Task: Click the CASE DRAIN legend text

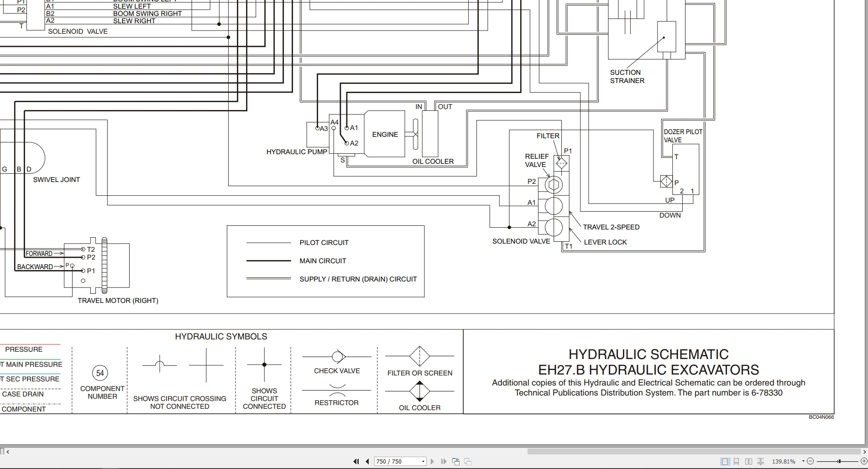Action: click(23, 394)
